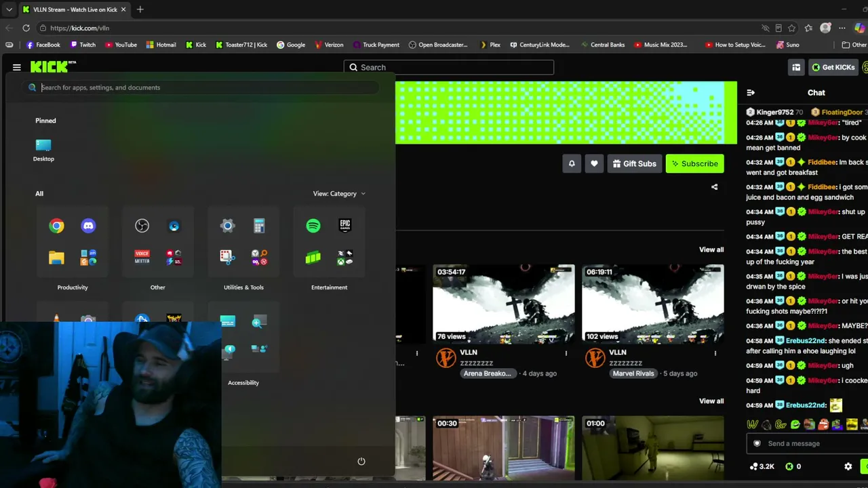This screenshot has height=488, width=868.
Task: Expand the Utilities & Tools small icon cluster
Action: tap(259, 258)
